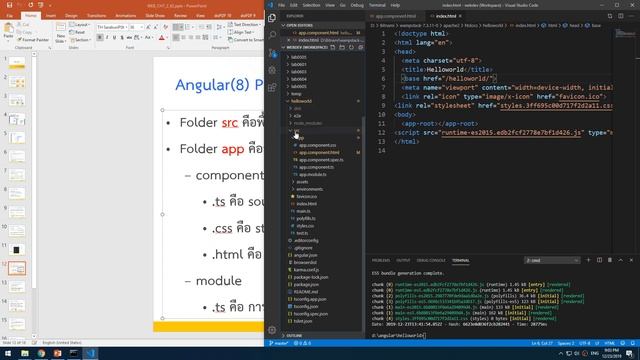The image size is (640, 360).
Task: Open app.module.ts in Explorer
Action: (312, 174)
